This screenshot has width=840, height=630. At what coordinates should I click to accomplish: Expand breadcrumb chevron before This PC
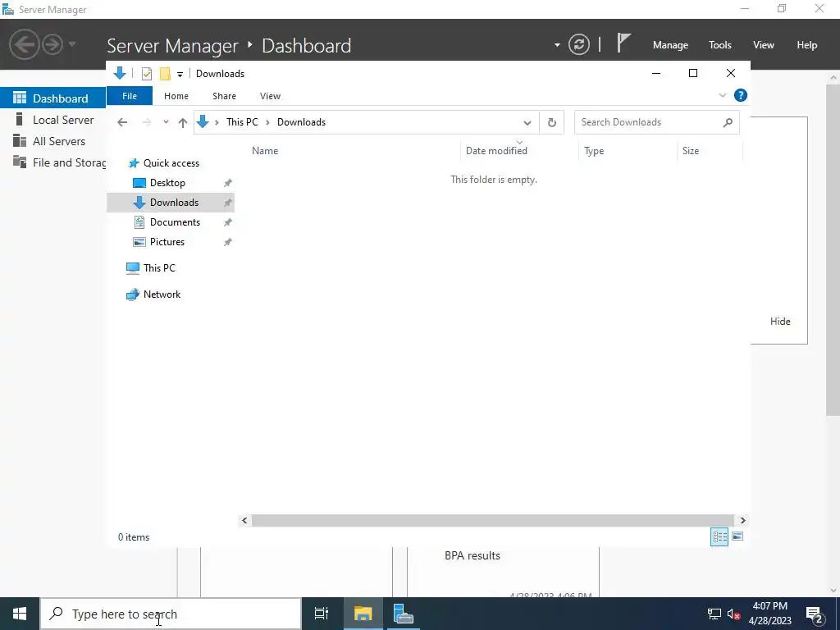point(217,123)
